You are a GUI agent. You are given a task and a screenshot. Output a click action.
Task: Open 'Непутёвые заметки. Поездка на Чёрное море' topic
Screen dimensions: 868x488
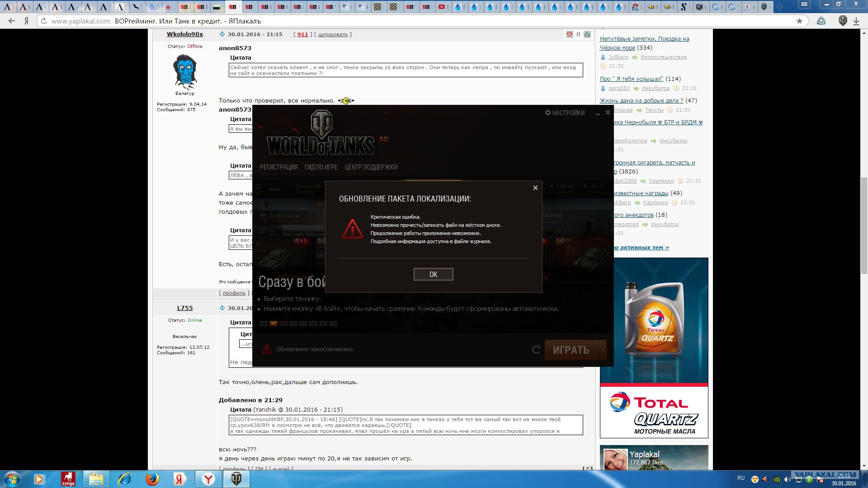(645, 43)
